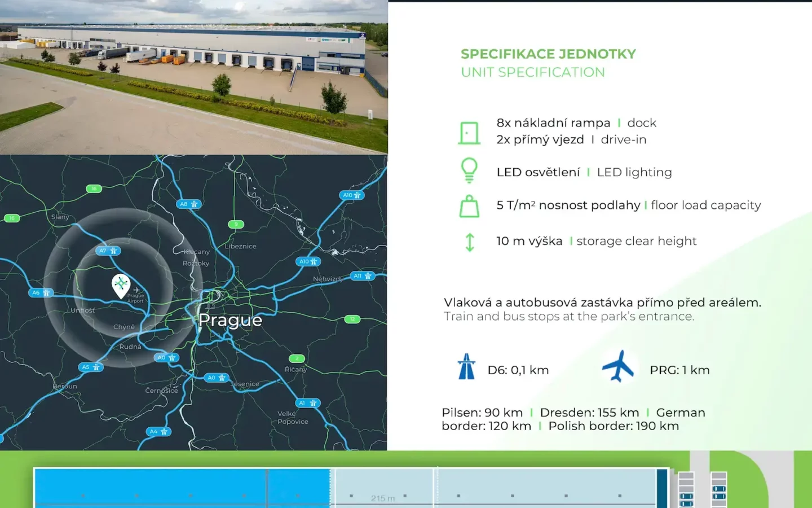
Task: Open the aerial warehouse photo
Action: point(194,77)
